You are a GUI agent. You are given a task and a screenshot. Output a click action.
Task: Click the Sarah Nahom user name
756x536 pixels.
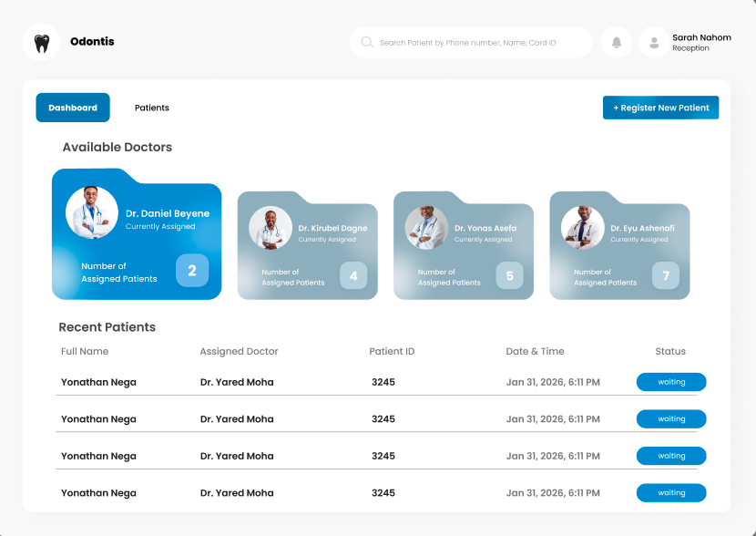coord(701,37)
